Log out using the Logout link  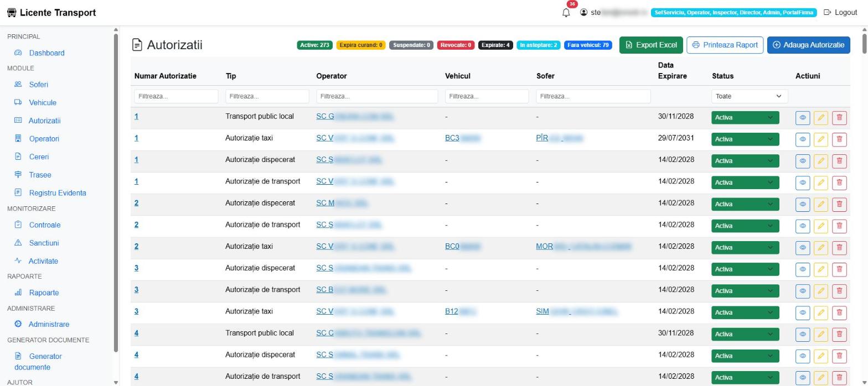[840, 12]
